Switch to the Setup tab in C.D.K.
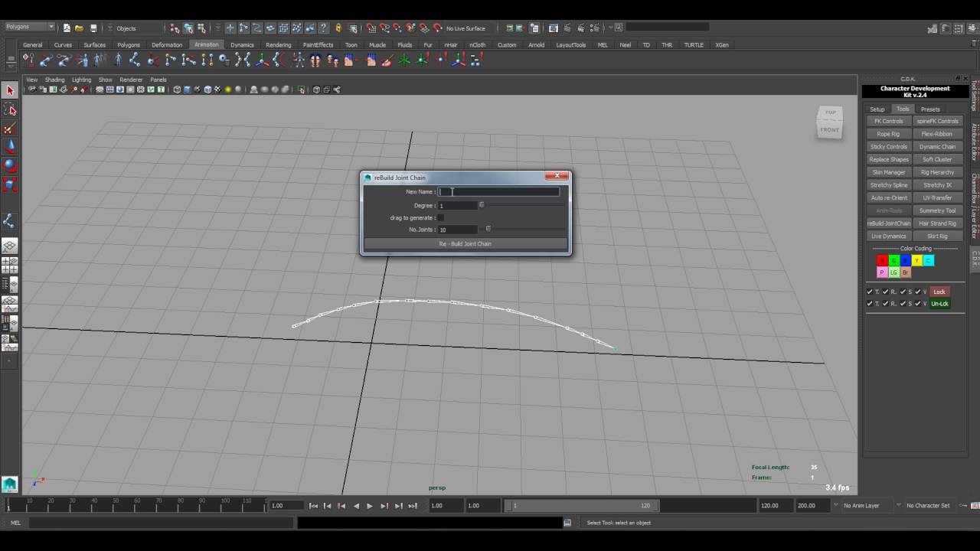The height and width of the screenshot is (551, 980). click(x=877, y=109)
